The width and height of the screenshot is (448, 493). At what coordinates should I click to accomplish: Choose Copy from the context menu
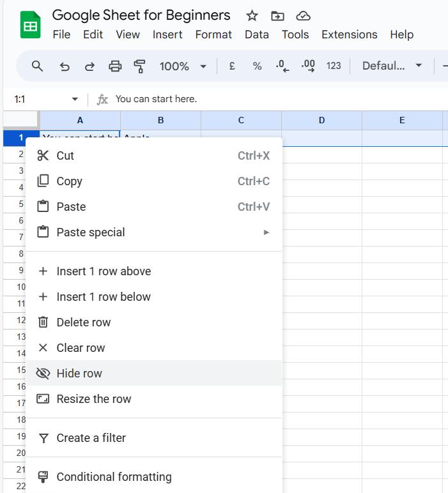154,181
